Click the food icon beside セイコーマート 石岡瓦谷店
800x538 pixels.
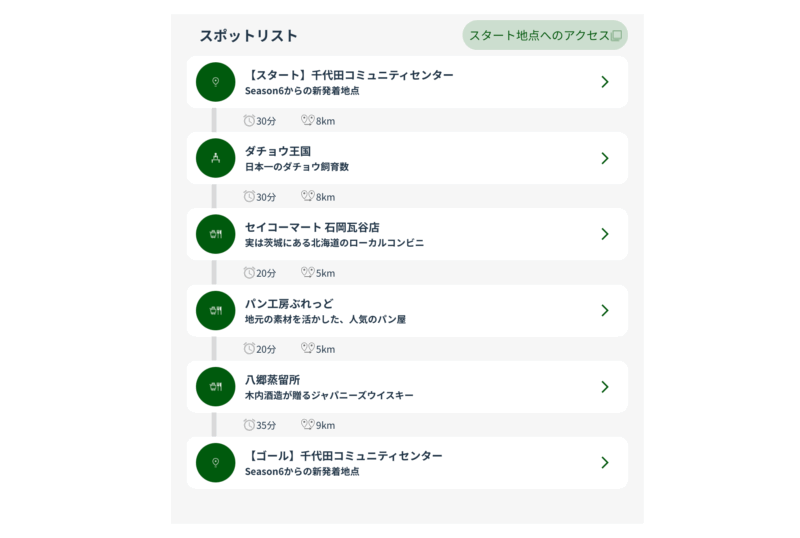[x=215, y=234]
